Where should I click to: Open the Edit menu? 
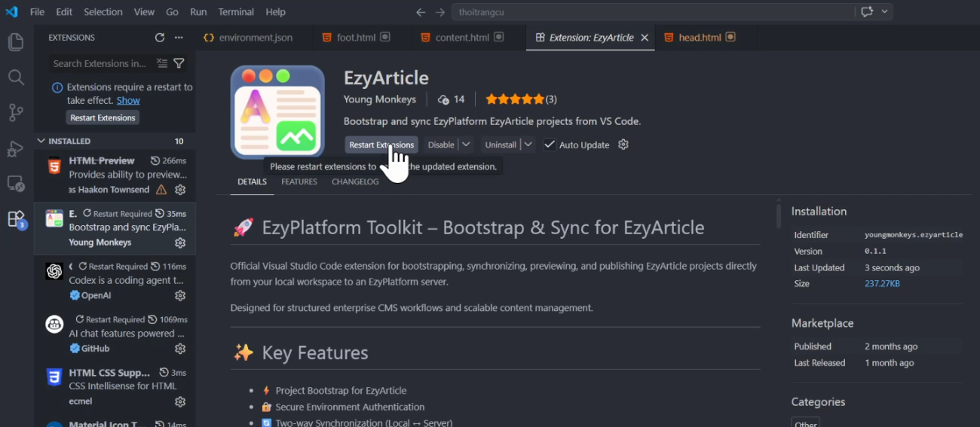pyautogui.click(x=64, y=12)
